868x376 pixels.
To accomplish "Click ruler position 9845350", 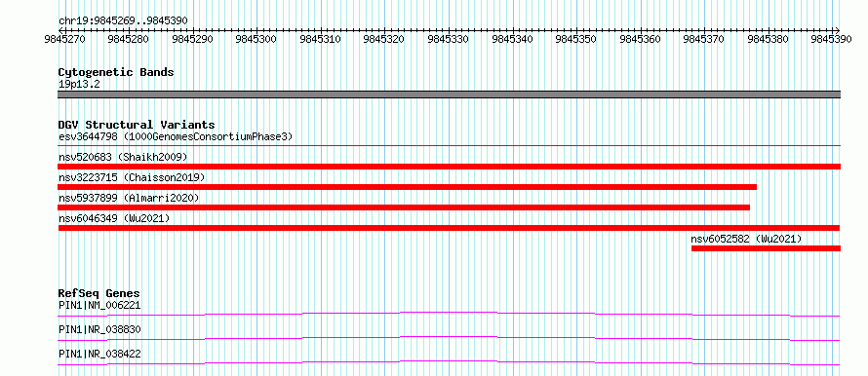I will [576, 39].
